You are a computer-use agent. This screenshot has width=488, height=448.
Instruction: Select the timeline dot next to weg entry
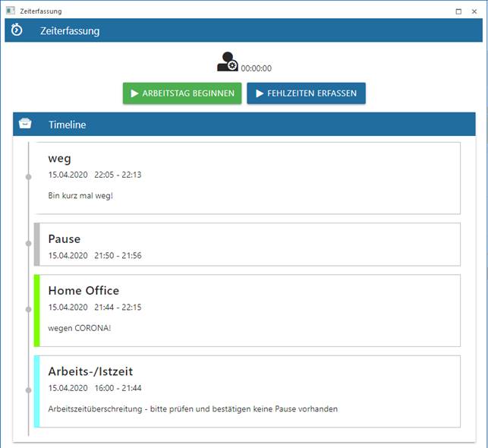point(29,177)
